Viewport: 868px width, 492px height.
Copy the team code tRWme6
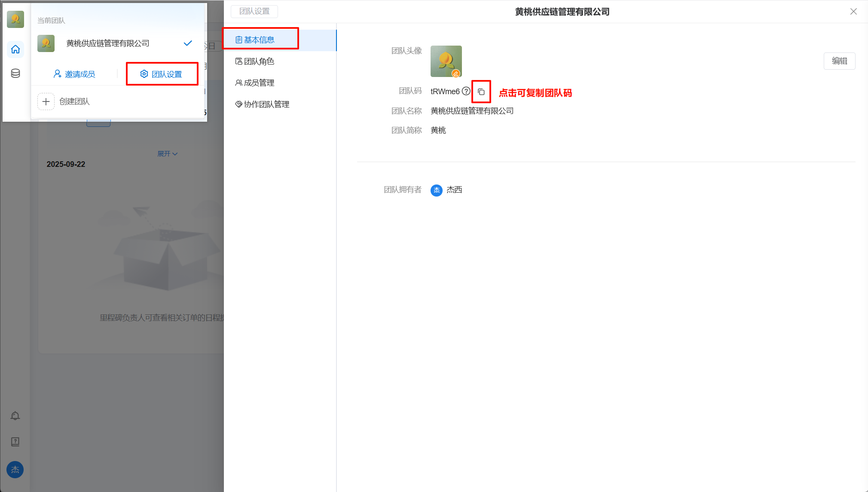point(481,92)
